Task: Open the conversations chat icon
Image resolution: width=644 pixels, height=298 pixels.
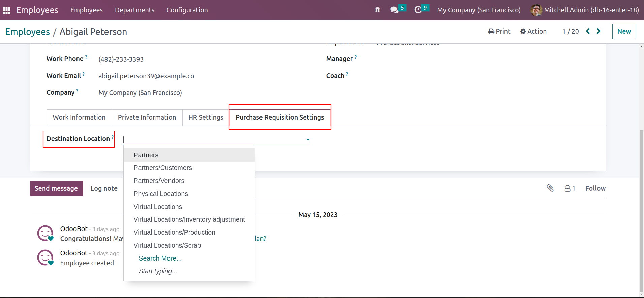Action: point(394,10)
